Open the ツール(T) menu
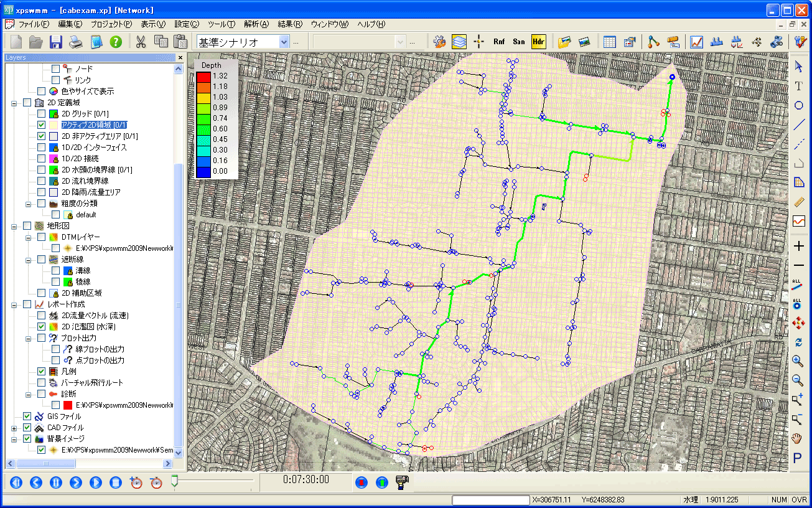The image size is (812, 508). pos(222,24)
